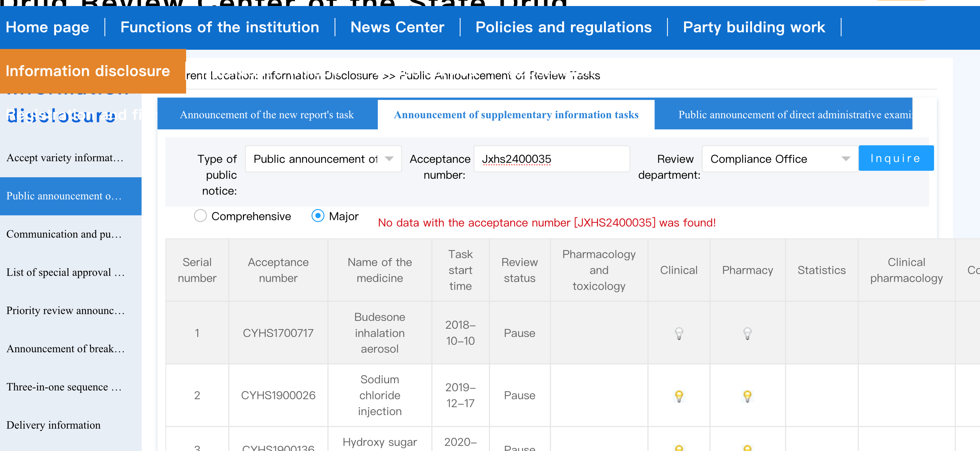980x451 pixels.
Task: Click Clinical yellow bulb for Sodium chloride injection
Action: pos(679,396)
